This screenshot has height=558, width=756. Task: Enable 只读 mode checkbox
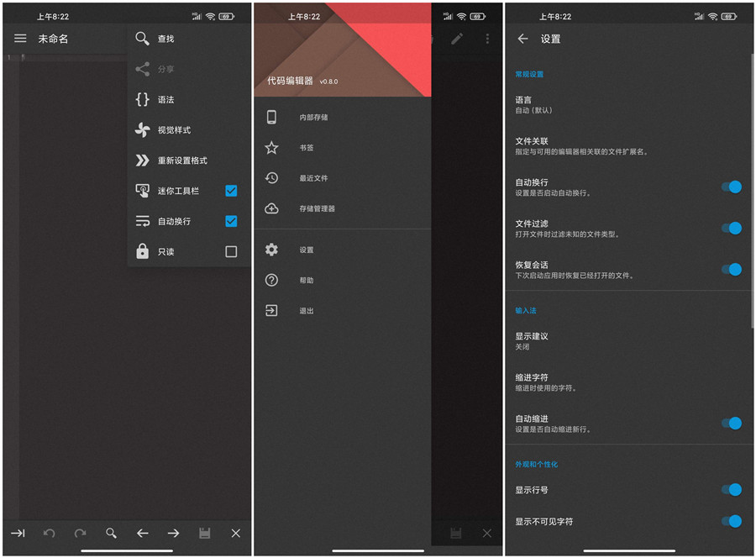(231, 251)
